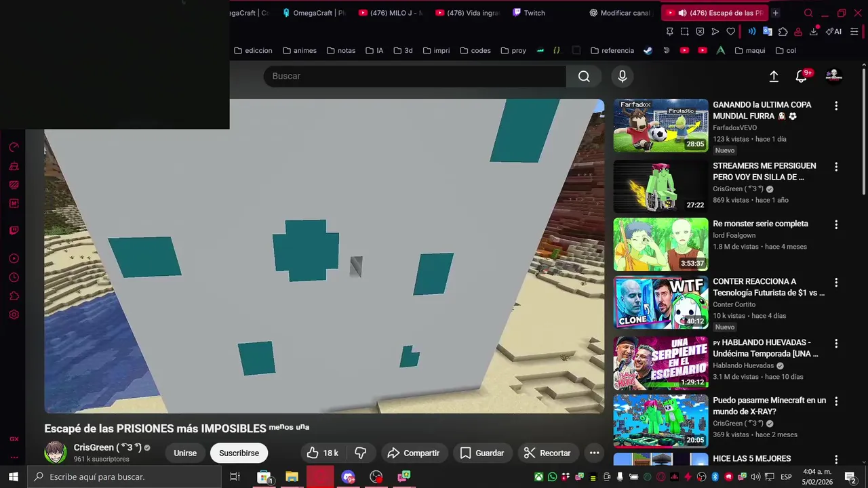Screen dimensions: 868x488
Task: Open the Steam bookmark icon
Action: tap(648, 50)
